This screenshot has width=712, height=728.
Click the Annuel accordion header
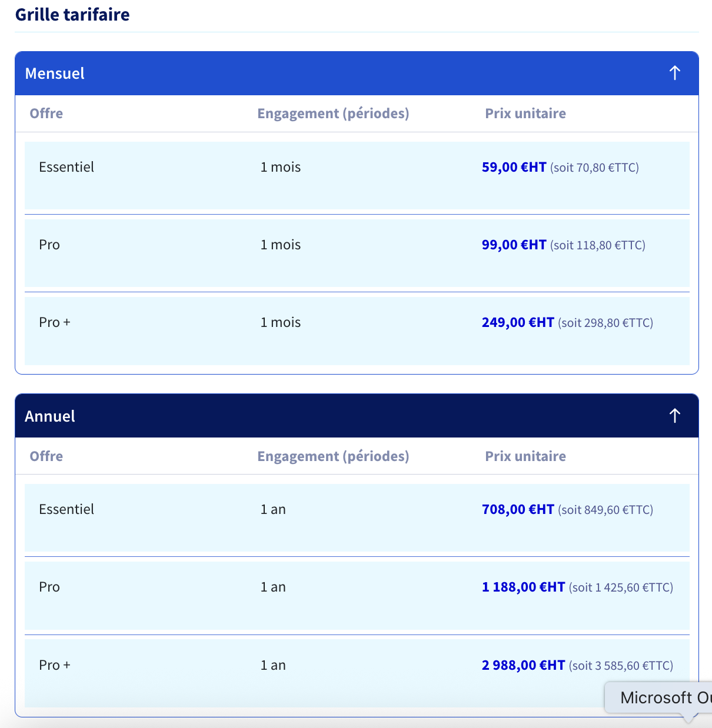point(357,416)
